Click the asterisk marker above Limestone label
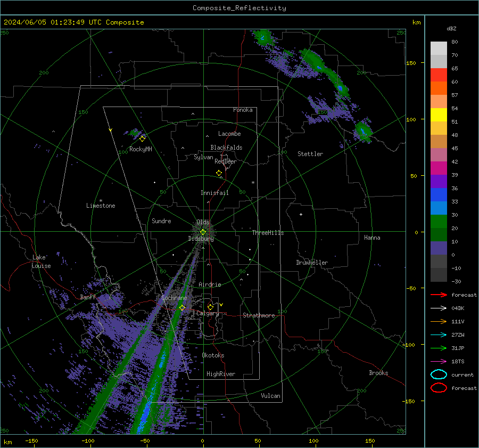The height and width of the screenshot is (448, 479). click(101, 201)
